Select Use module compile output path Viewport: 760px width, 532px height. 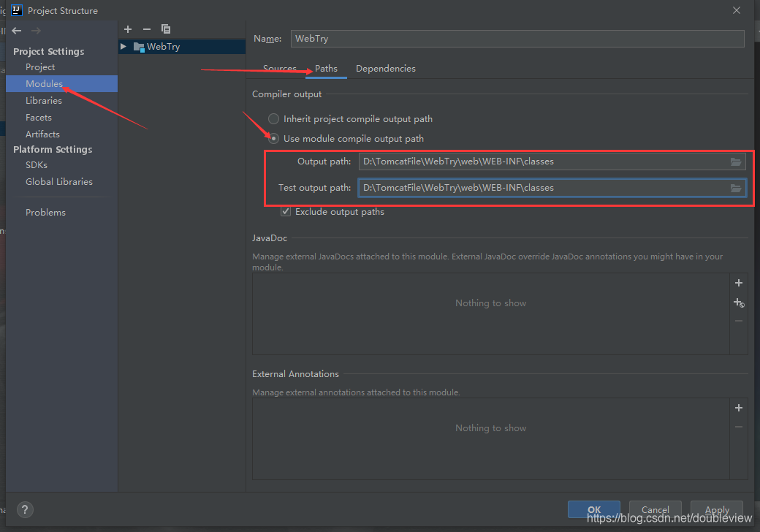273,138
